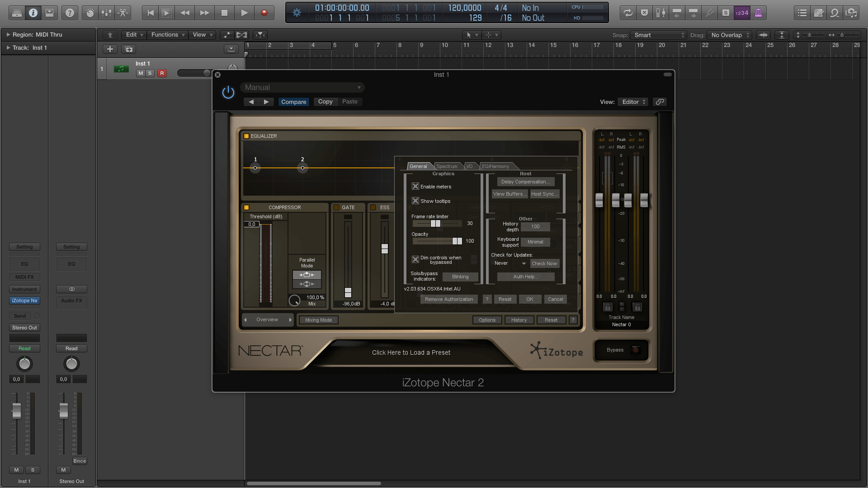This screenshot has width=868, height=488.
Task: Toggle the Metronome click button
Action: (758, 13)
